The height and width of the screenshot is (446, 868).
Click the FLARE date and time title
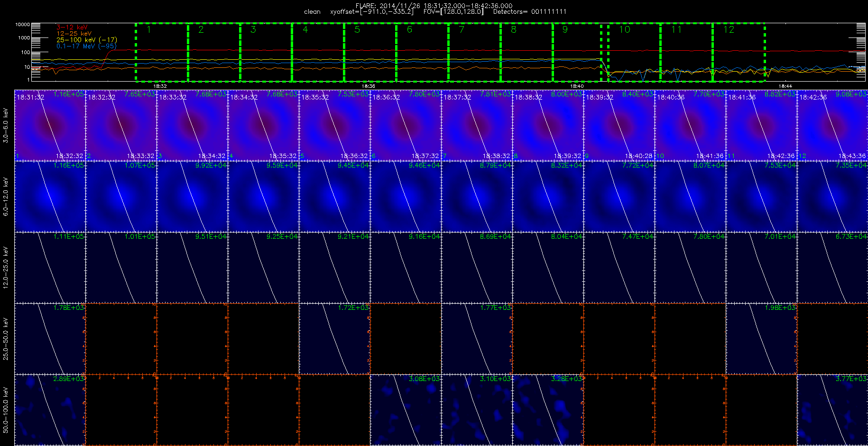click(x=434, y=6)
